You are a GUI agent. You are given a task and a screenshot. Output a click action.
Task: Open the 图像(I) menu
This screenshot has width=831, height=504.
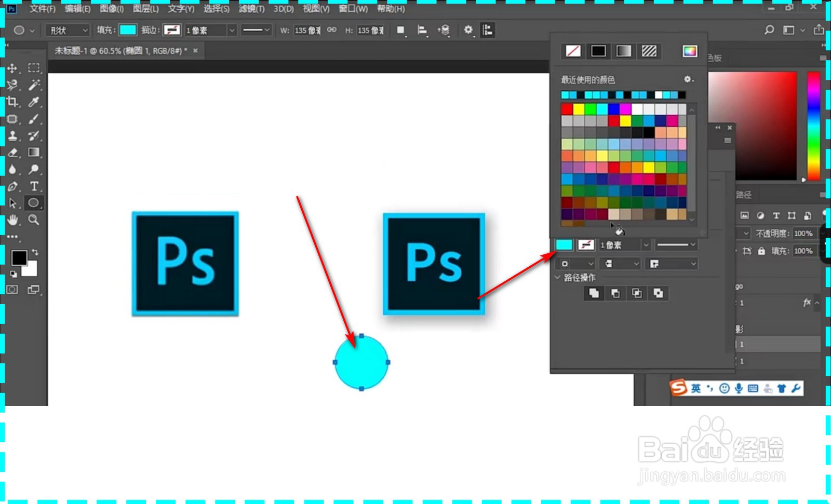click(x=112, y=8)
